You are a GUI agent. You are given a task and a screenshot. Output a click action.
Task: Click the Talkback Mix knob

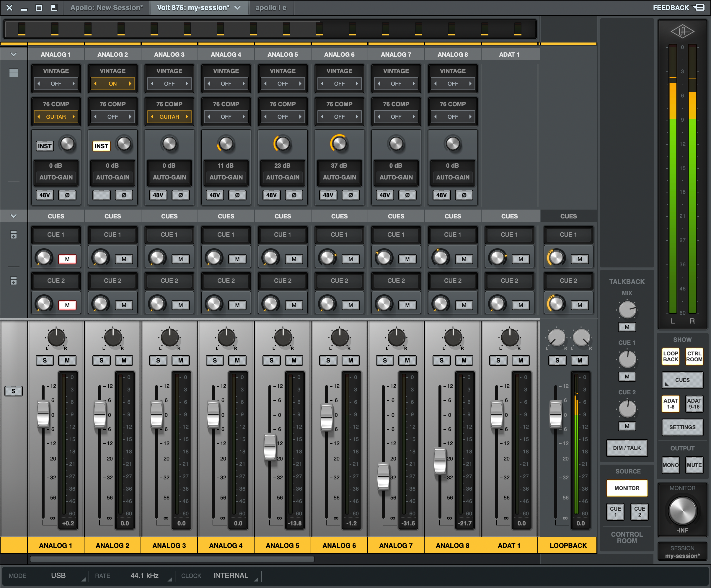click(x=627, y=310)
